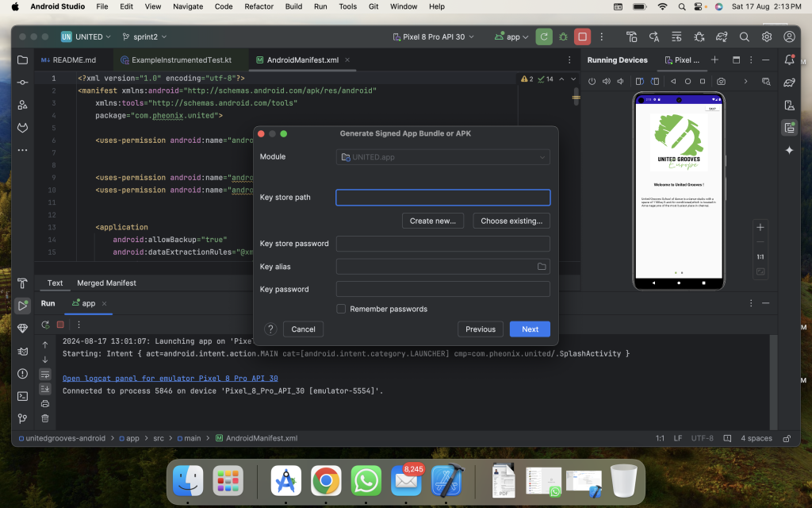Open the Build menu
Image resolution: width=812 pixels, height=508 pixels.
[x=293, y=6]
